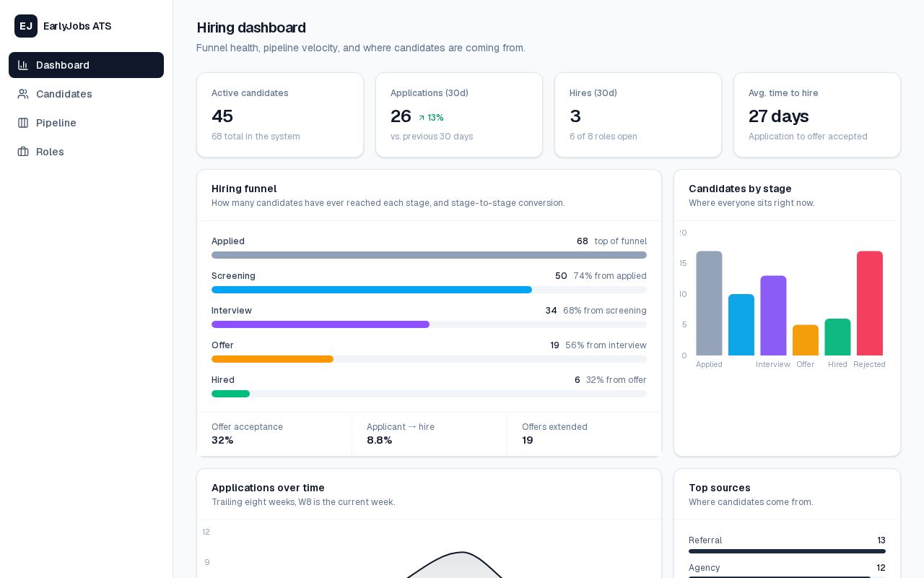The height and width of the screenshot is (578, 924).
Task: Click the red Rejected bar in stage chart
Action: click(870, 303)
